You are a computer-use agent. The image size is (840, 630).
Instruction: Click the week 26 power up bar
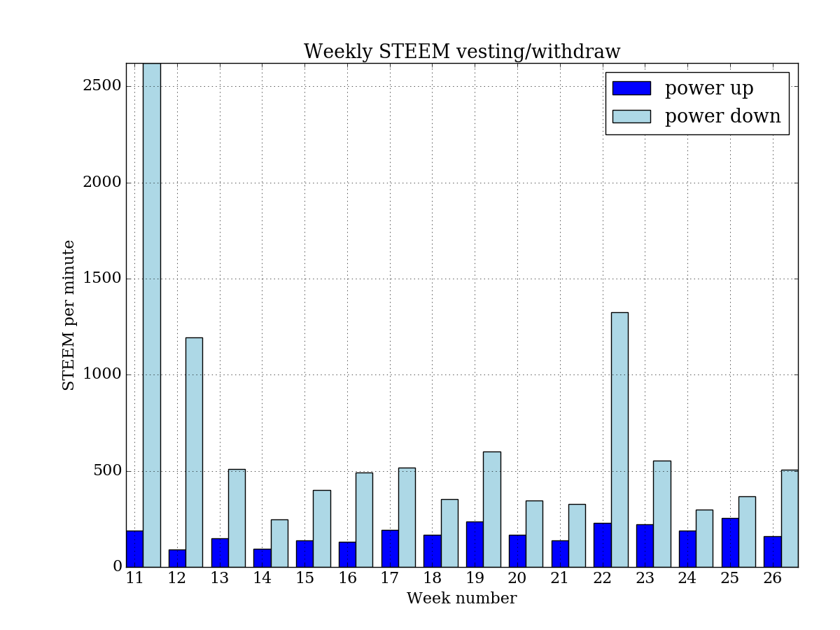pos(772,552)
